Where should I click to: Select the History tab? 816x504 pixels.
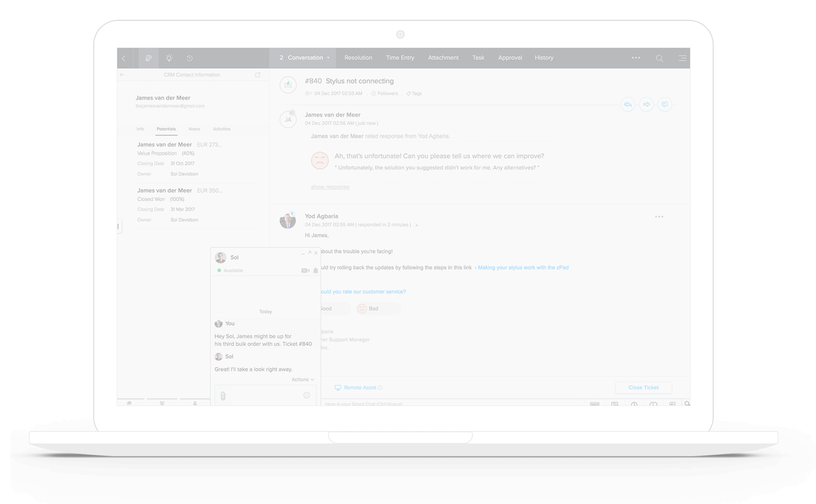(544, 58)
